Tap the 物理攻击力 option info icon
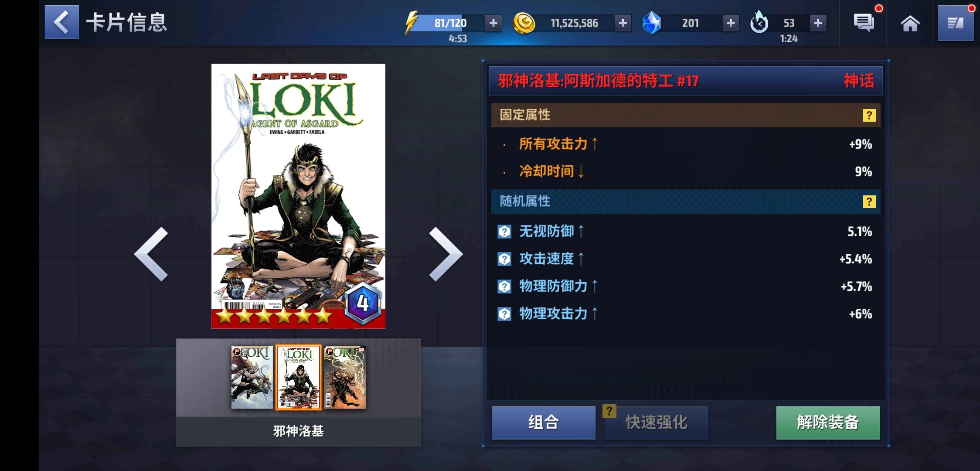 (504, 314)
